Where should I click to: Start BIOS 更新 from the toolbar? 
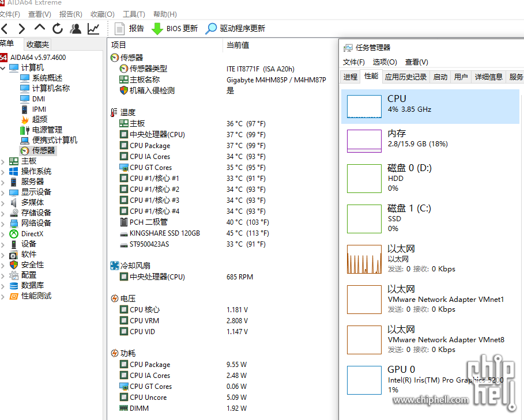[175, 29]
